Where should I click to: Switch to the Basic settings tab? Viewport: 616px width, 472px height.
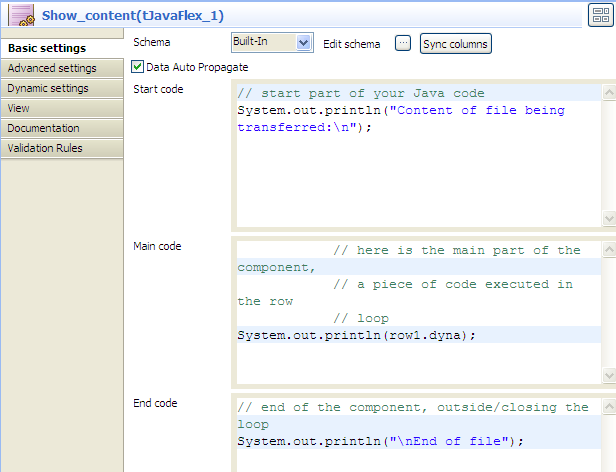coord(47,49)
